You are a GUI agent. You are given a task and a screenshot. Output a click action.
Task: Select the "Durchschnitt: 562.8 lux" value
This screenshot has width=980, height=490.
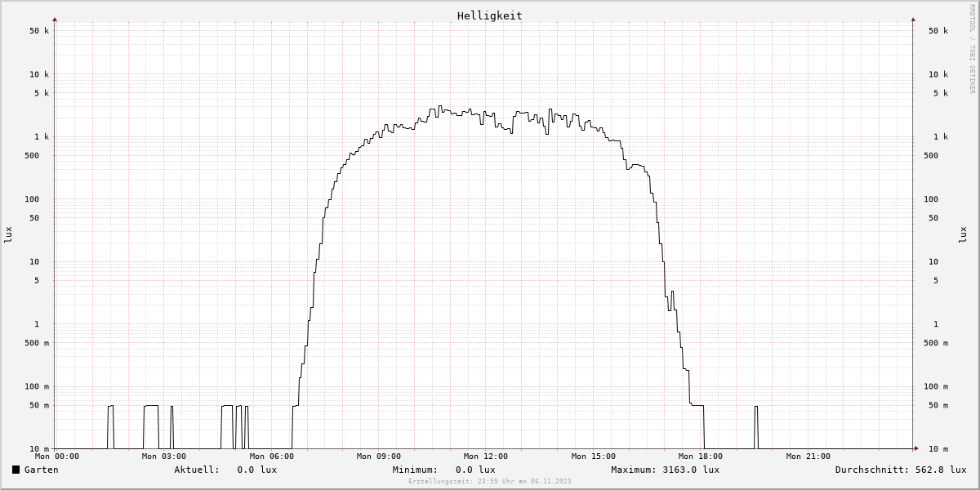click(901, 470)
